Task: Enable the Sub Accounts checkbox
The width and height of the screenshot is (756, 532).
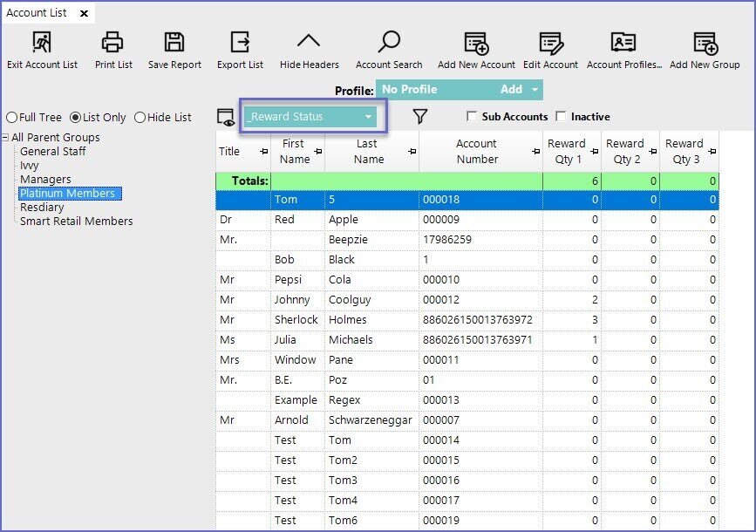Action: tap(472, 117)
